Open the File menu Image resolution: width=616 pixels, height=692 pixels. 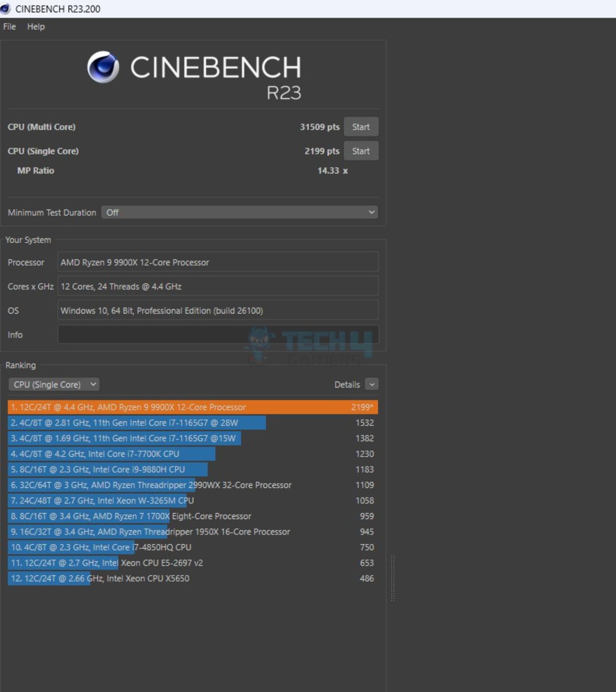click(9, 27)
